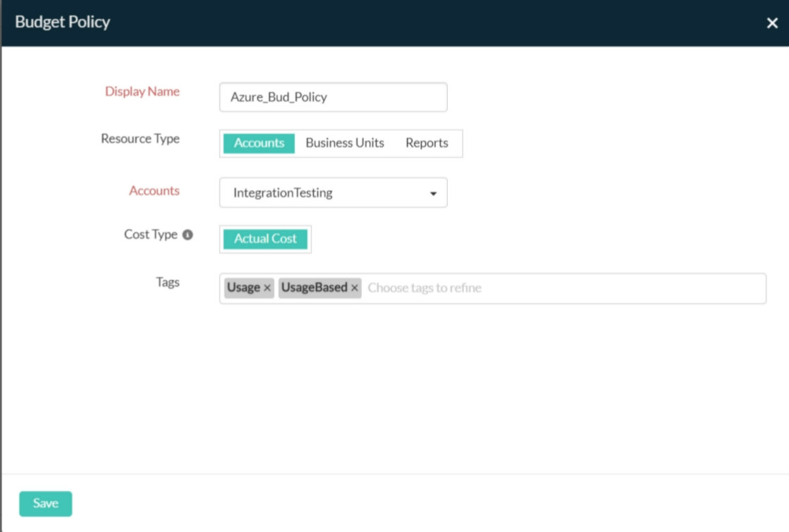Select Reports resource type
The image size is (789, 532).
coord(427,143)
